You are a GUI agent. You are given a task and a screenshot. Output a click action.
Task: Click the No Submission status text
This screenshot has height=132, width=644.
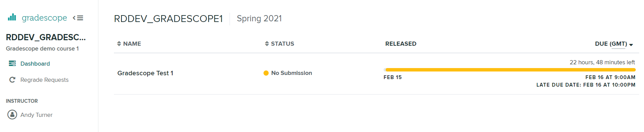[x=292, y=73]
